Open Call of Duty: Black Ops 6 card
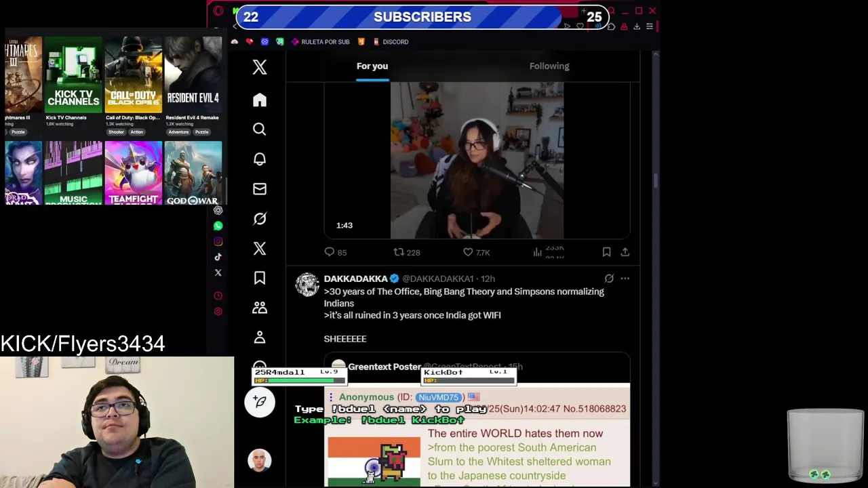 point(134,75)
